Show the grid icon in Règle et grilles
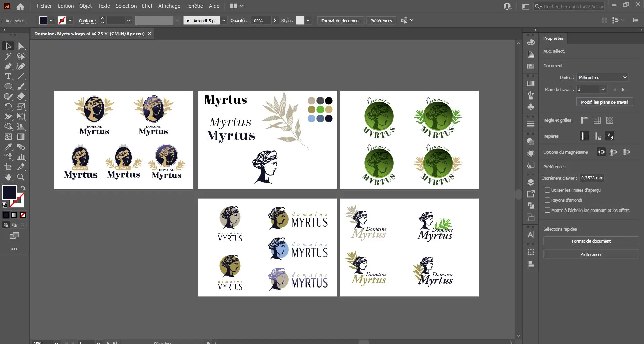644x344 pixels. [x=597, y=120]
